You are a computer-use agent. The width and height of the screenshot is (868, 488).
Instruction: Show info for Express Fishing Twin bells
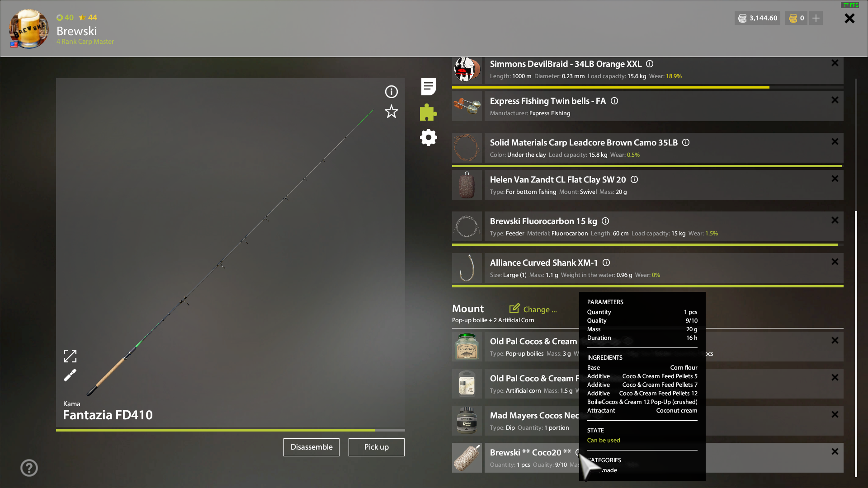tap(614, 101)
